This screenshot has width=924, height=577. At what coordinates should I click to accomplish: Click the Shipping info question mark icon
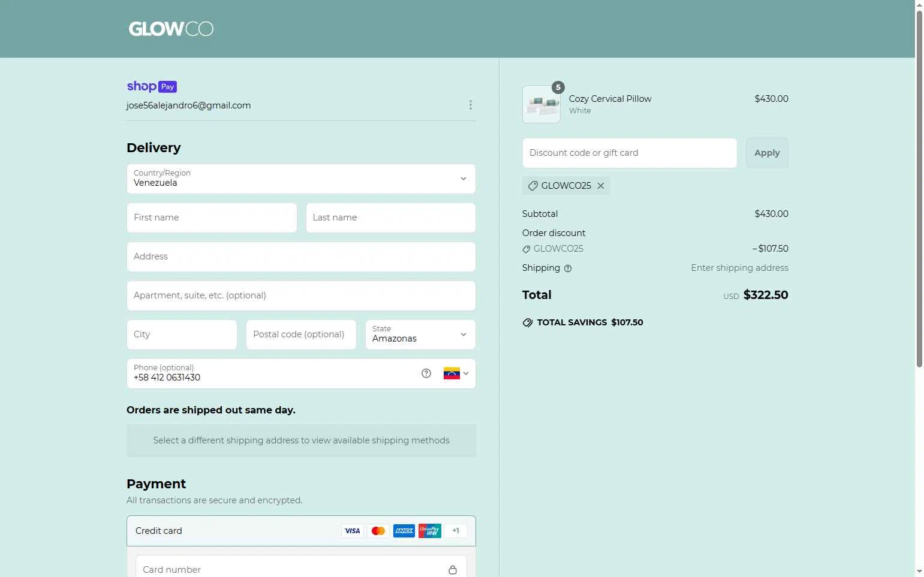click(x=568, y=268)
